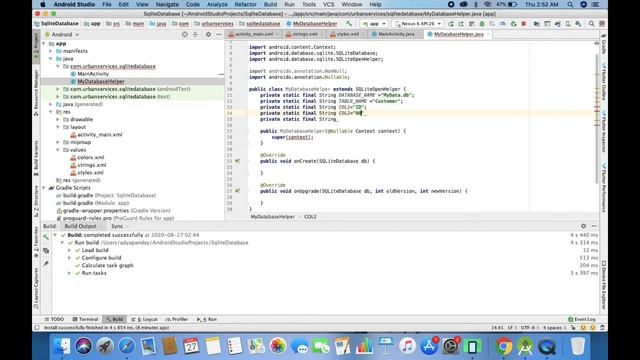Viewport: 640px width, 360px height.
Task: Open the Analyze menu
Action: coord(217,4)
